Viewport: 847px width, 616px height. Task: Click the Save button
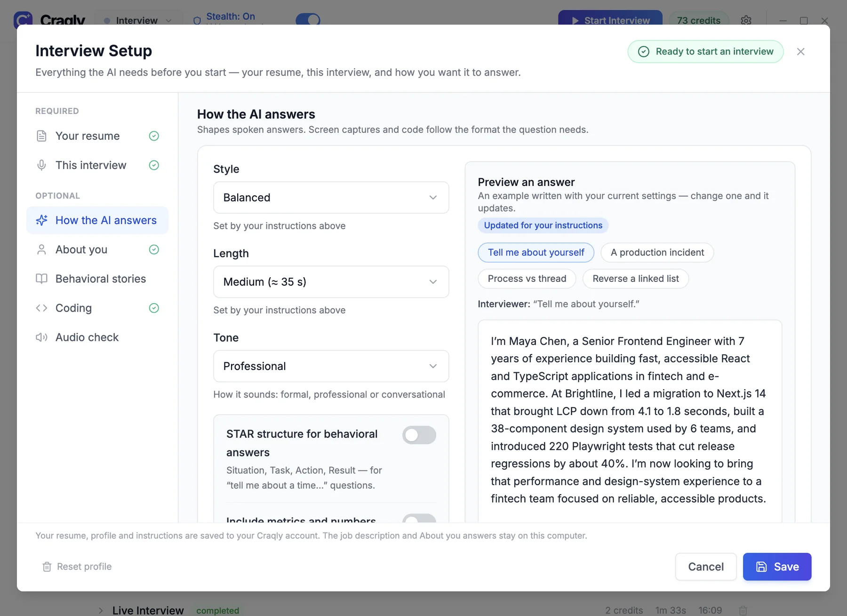click(x=777, y=567)
